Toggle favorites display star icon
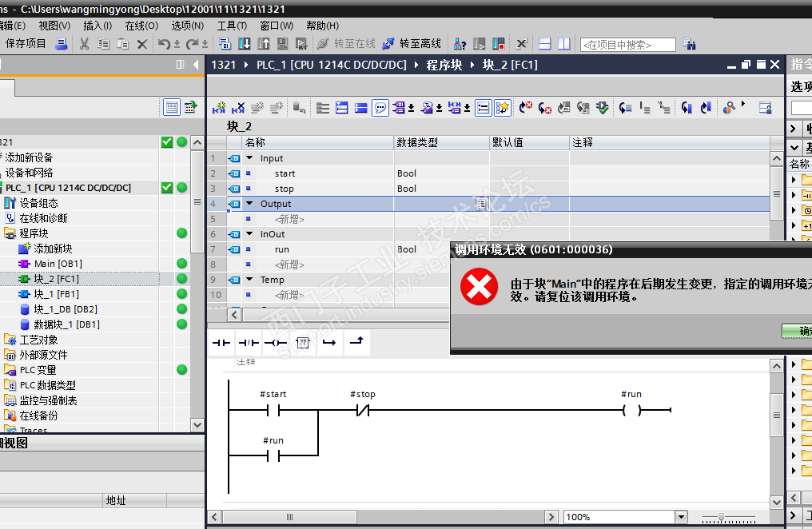Image resolution: width=812 pixels, height=529 pixels. click(503, 108)
